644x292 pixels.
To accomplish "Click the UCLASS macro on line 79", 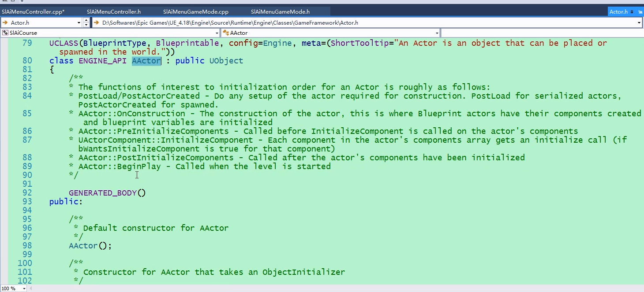I will [64, 43].
